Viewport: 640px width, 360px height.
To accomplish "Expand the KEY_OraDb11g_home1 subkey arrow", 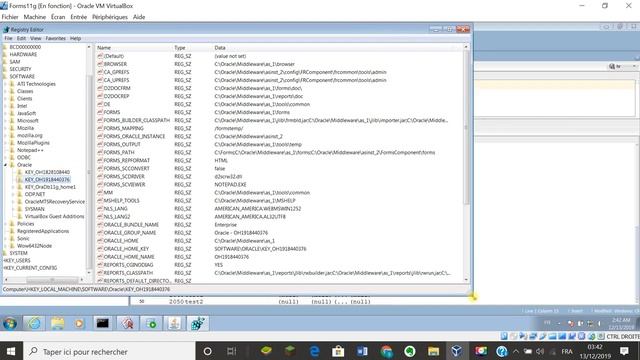I will click(x=13, y=187).
